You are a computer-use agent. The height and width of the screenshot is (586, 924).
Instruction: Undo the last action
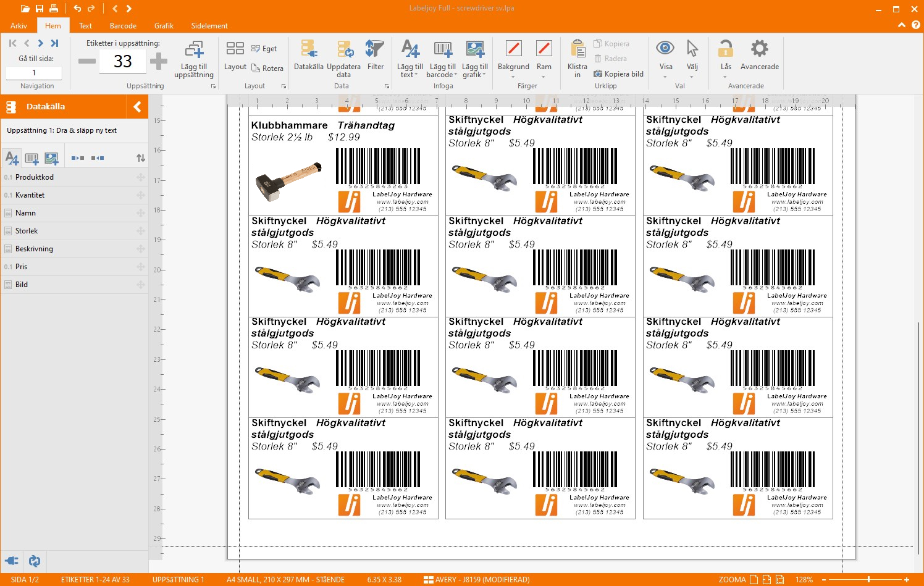pyautogui.click(x=77, y=9)
